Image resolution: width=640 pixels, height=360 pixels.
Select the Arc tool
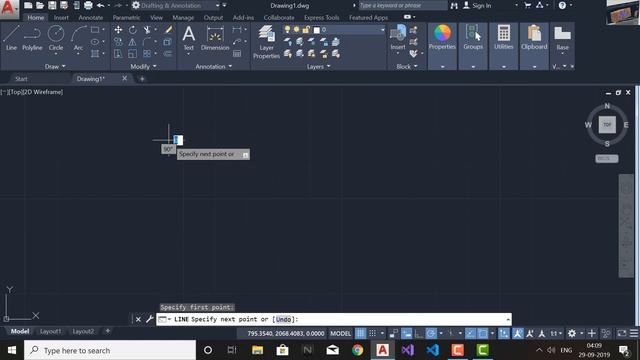(78, 38)
